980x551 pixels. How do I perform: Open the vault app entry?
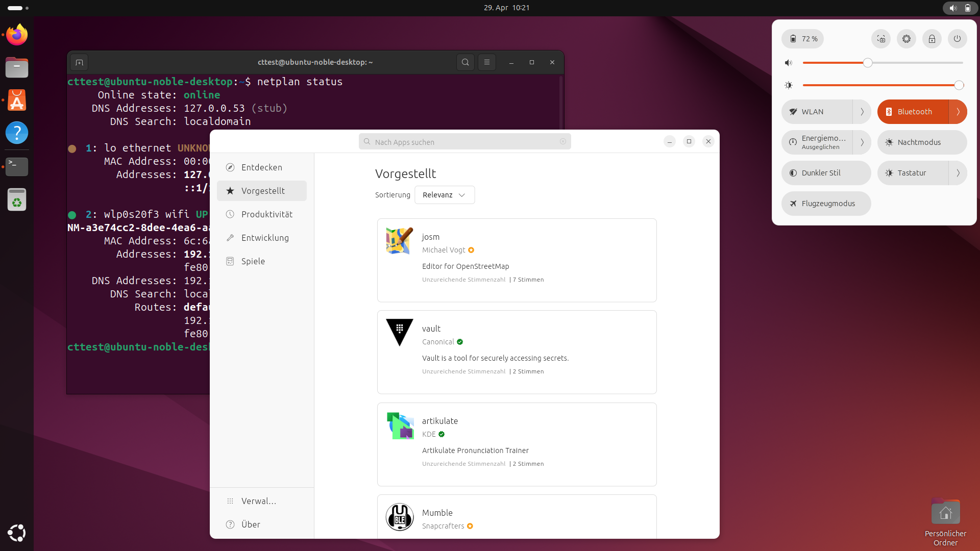pos(517,352)
